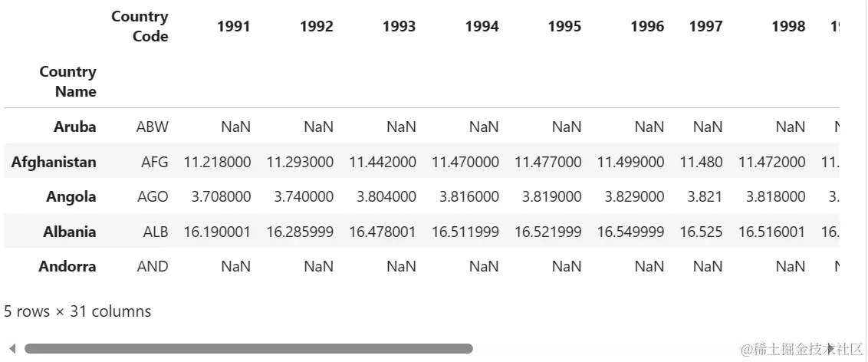Viewport: 868px width, 362px height.
Task: Click the "5 rows × 31 columns" summary text
Action: 77,311
